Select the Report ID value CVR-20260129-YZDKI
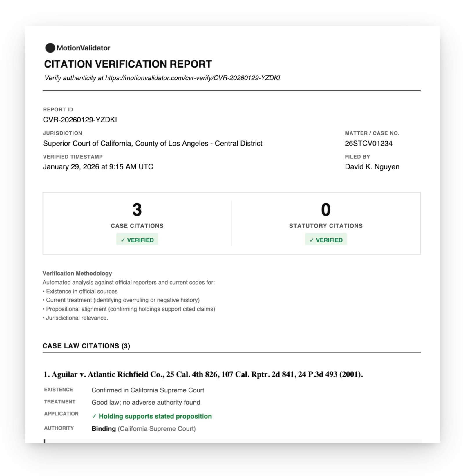463x476 pixels. (x=80, y=120)
